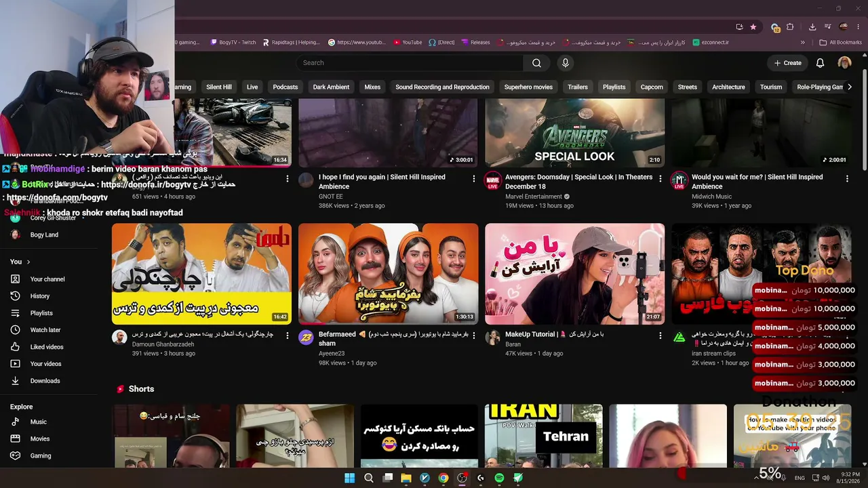Select the Silent Hill category chip

(219, 87)
